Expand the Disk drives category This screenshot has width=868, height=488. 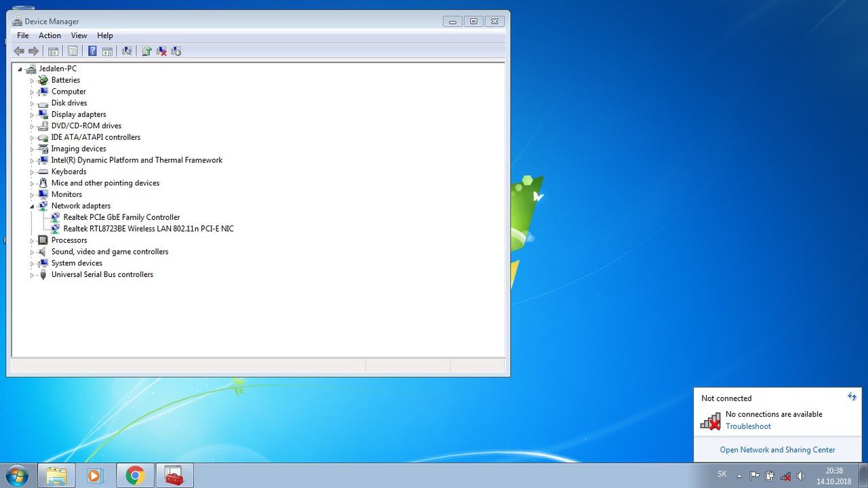click(32, 104)
